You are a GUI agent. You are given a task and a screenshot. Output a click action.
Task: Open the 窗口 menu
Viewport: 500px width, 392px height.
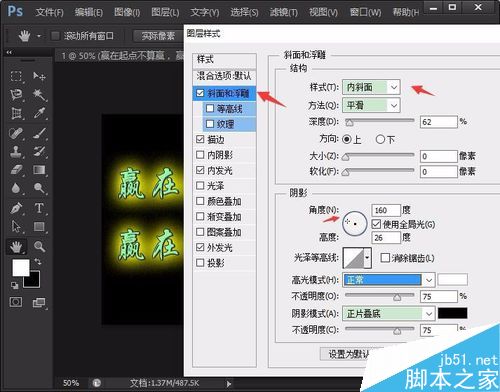(x=365, y=12)
